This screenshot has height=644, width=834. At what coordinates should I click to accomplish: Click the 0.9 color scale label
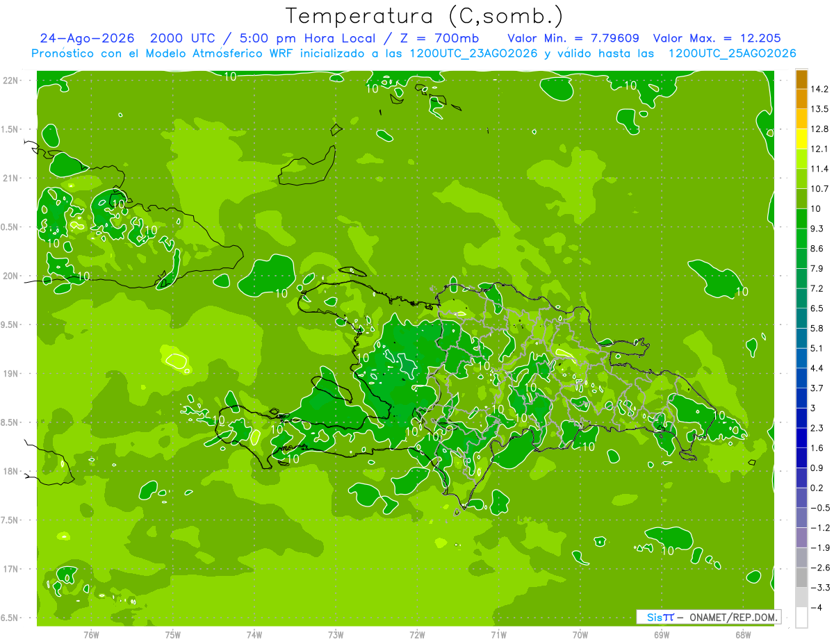pos(817,468)
